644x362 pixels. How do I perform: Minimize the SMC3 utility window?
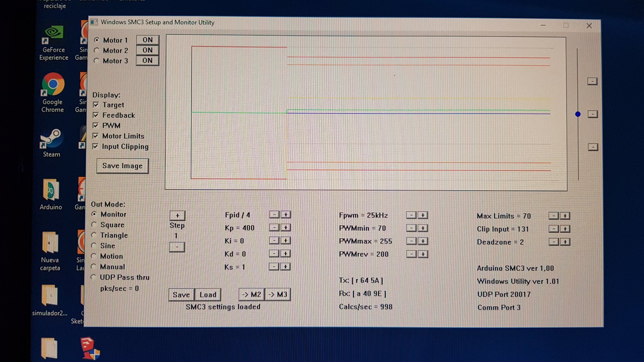tap(543, 25)
